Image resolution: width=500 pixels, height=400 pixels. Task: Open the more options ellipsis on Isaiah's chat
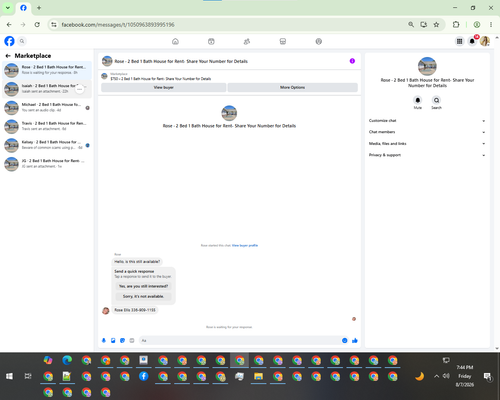(x=79, y=89)
